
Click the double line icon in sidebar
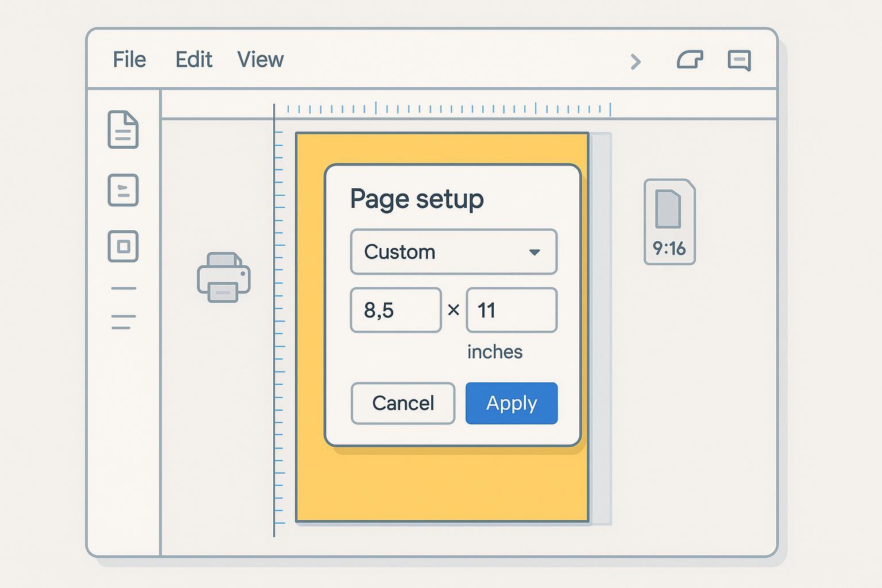coord(123,322)
